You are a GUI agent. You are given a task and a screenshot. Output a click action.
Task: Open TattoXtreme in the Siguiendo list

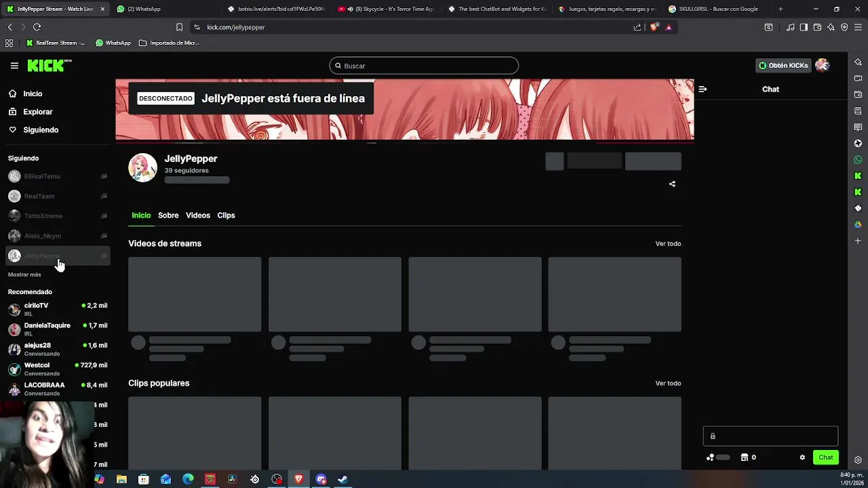pos(58,216)
